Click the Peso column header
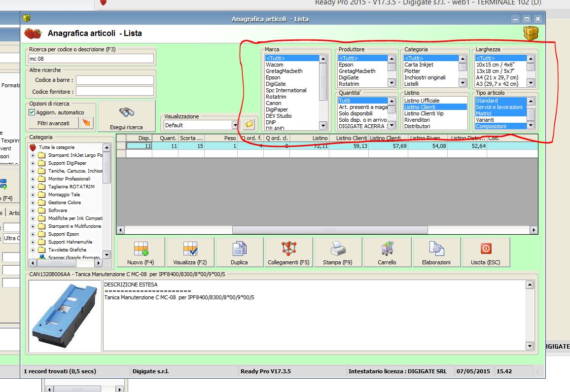The height and width of the screenshot is (392, 570). [221, 138]
